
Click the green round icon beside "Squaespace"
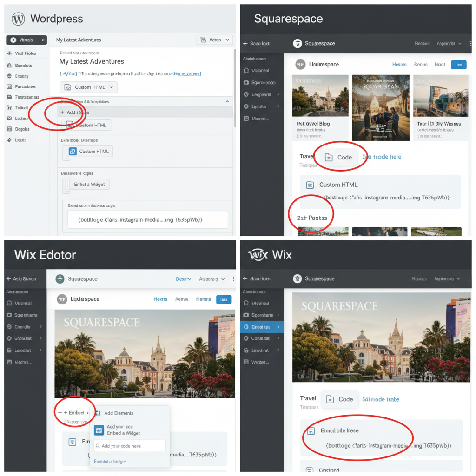point(60,279)
